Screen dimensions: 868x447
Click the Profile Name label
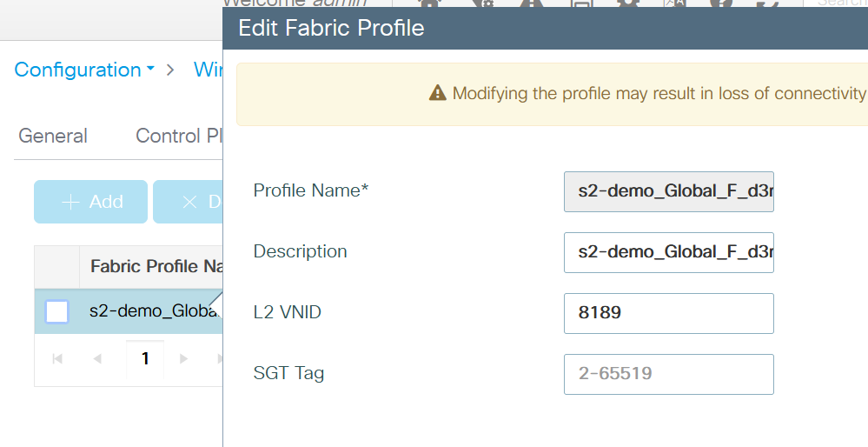pos(311,190)
